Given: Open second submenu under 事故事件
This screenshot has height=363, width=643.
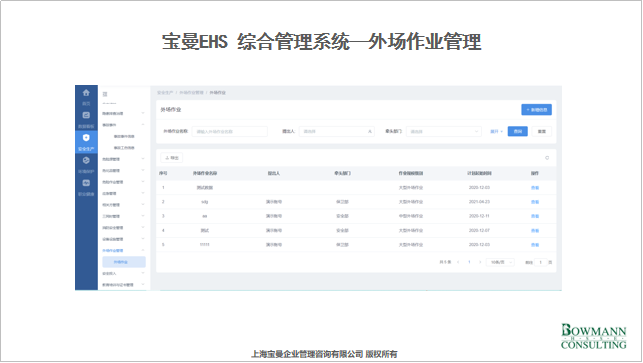Looking at the screenshot, I should [x=124, y=148].
